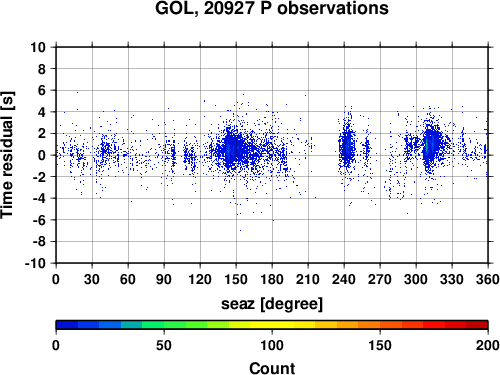Click the yellow segment near 100 on colorbar

click(x=272, y=325)
